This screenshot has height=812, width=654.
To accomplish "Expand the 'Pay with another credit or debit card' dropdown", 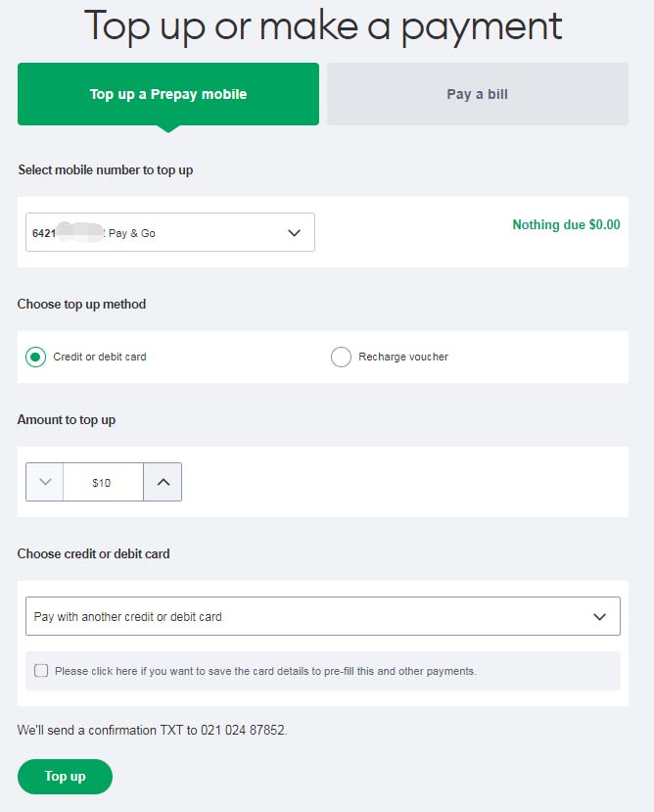I will coord(322,617).
